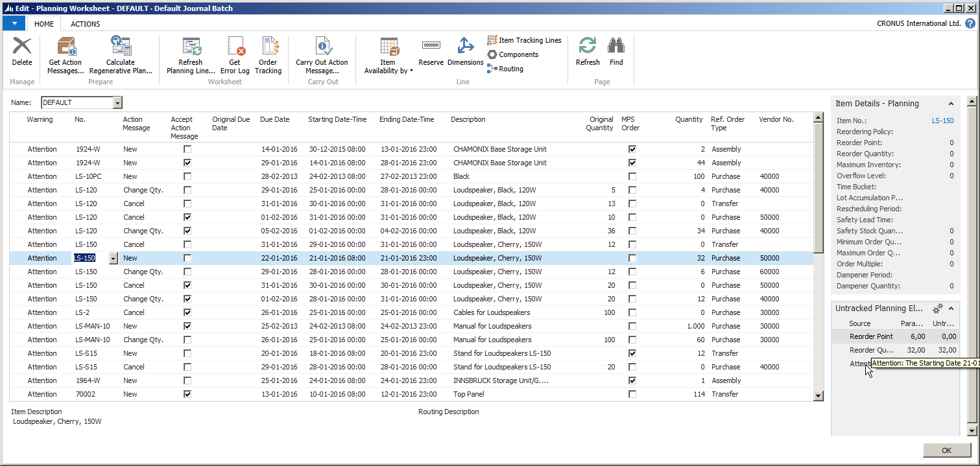The height and width of the screenshot is (466, 980).
Task: Open the Get Error Log tool
Action: 235,47
